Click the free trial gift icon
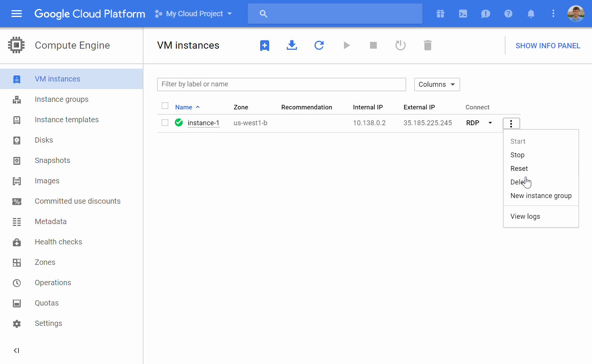This screenshot has height=364, width=592. coord(440,14)
